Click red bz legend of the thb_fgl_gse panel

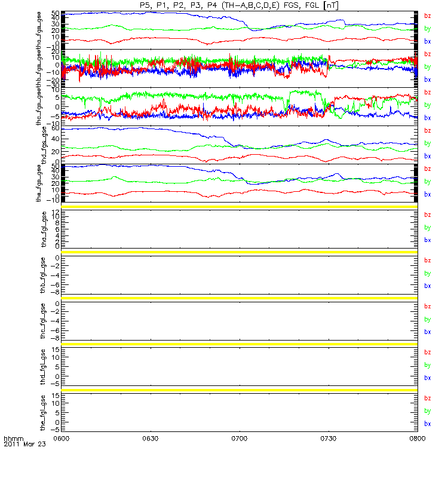[428, 261]
